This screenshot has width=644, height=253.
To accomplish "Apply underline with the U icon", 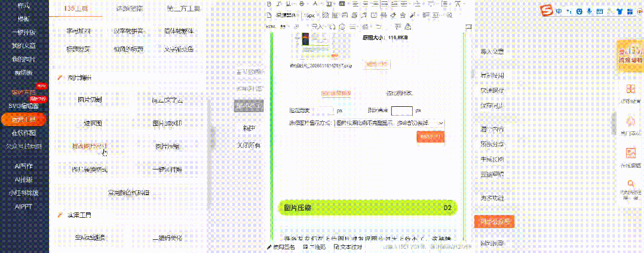I will [x=289, y=4].
